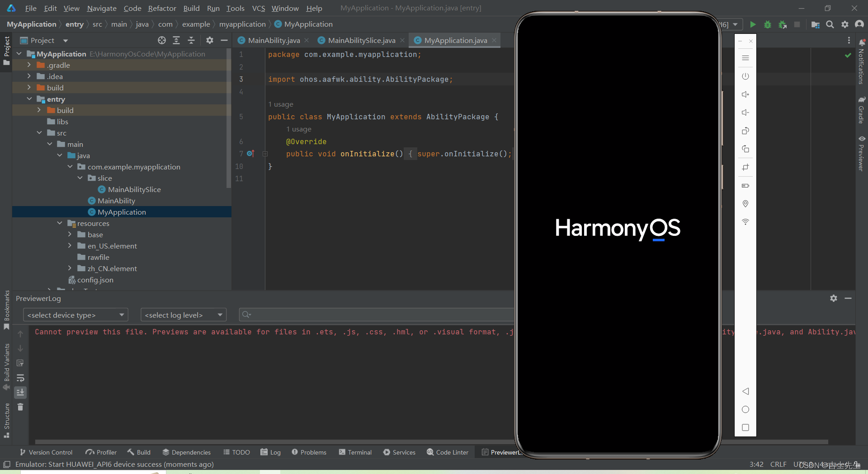868x474 pixels.
Task: Open the emulator toolbar hamburger menu
Action: click(x=745, y=58)
